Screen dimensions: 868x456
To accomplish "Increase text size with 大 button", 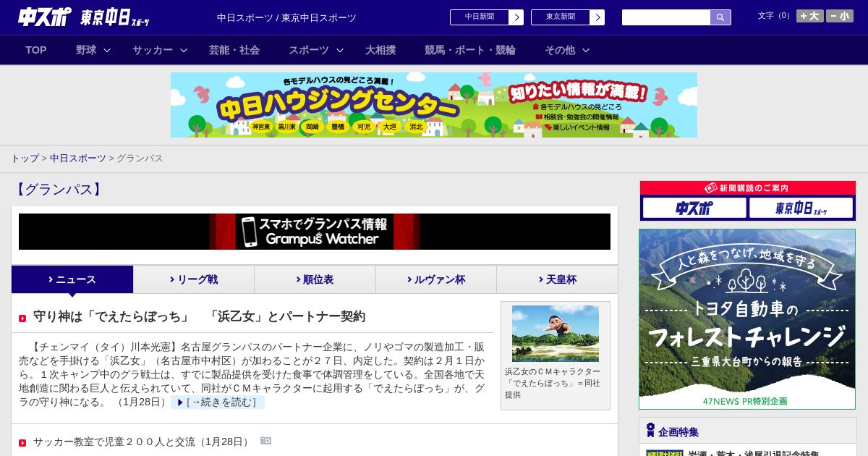I will (x=809, y=16).
